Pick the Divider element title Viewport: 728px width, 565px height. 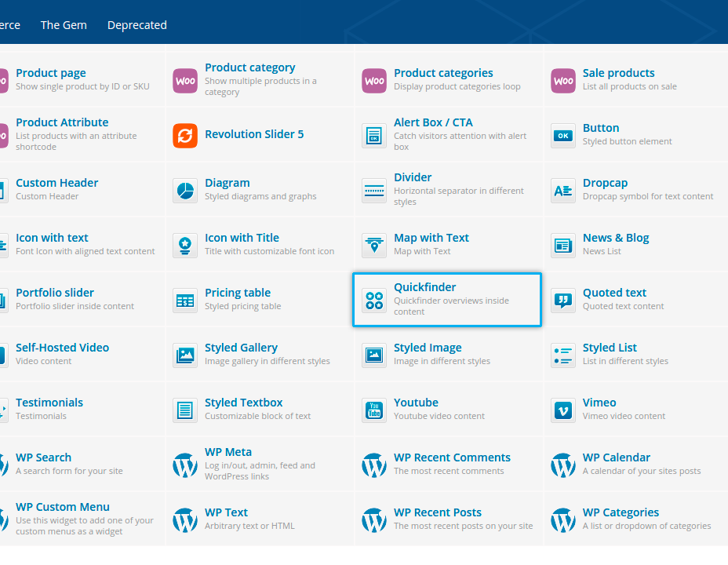click(x=413, y=177)
